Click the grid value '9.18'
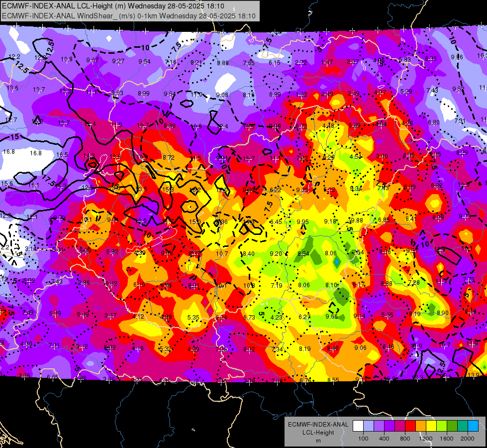Viewport: 487px width, 448px height. point(330,221)
